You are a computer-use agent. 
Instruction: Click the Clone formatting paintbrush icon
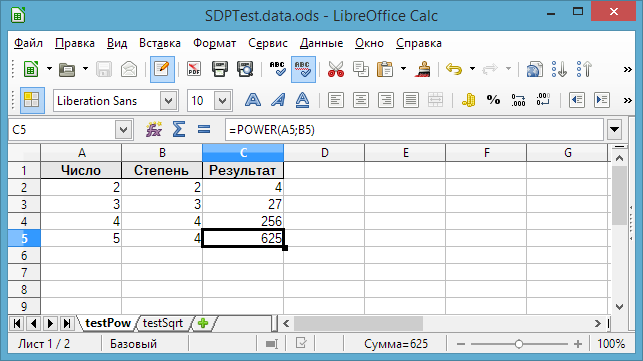coord(423,69)
